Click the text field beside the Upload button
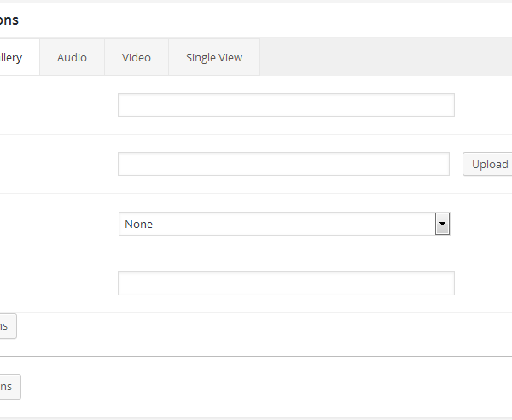512x420 pixels. coord(283,164)
